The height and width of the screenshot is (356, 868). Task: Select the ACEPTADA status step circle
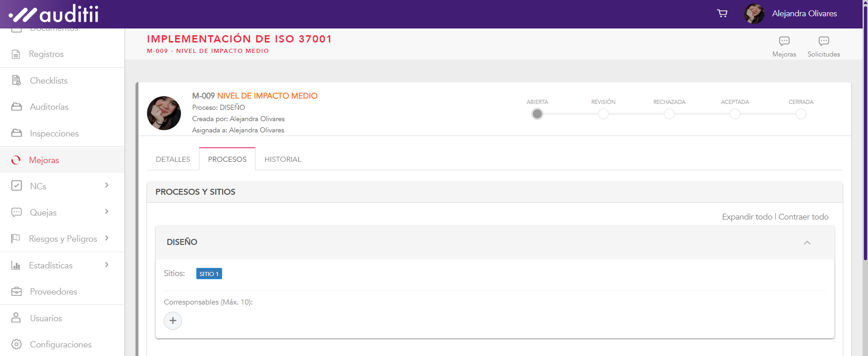tap(735, 114)
